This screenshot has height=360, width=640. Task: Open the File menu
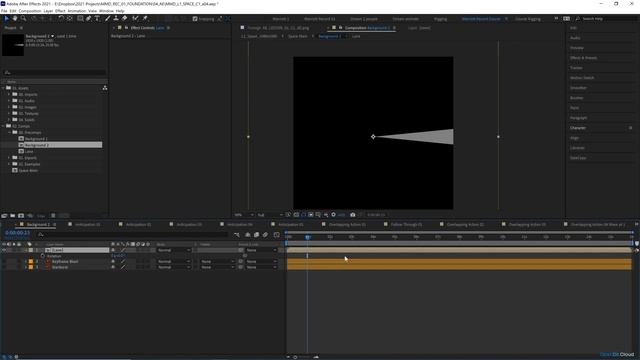coord(4,11)
